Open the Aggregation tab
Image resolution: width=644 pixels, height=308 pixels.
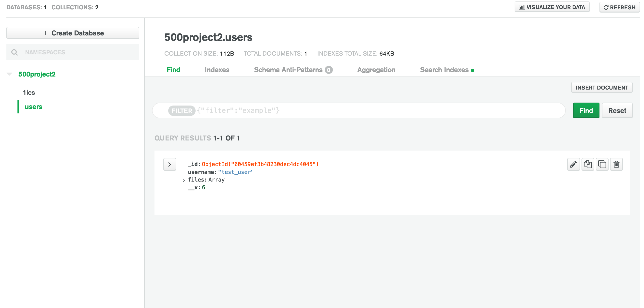click(x=376, y=70)
